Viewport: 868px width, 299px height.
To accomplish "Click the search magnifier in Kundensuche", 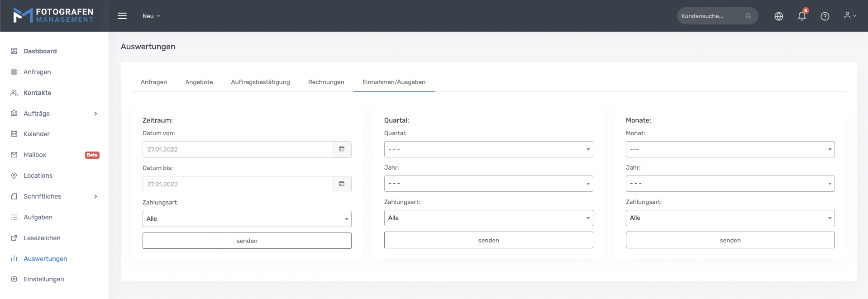I will pos(748,16).
